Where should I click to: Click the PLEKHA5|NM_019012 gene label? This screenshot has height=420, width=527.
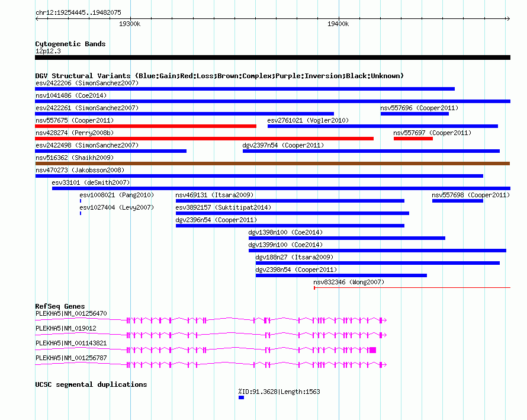click(x=66, y=328)
